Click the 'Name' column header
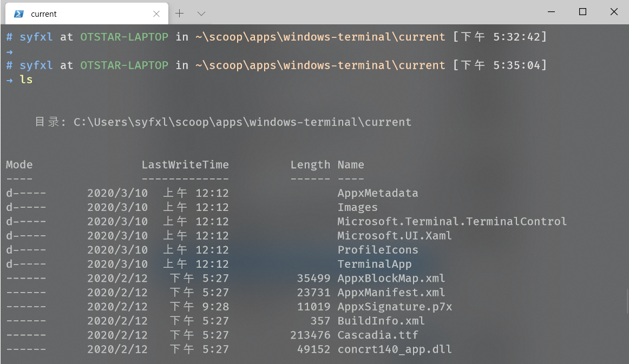 point(351,165)
